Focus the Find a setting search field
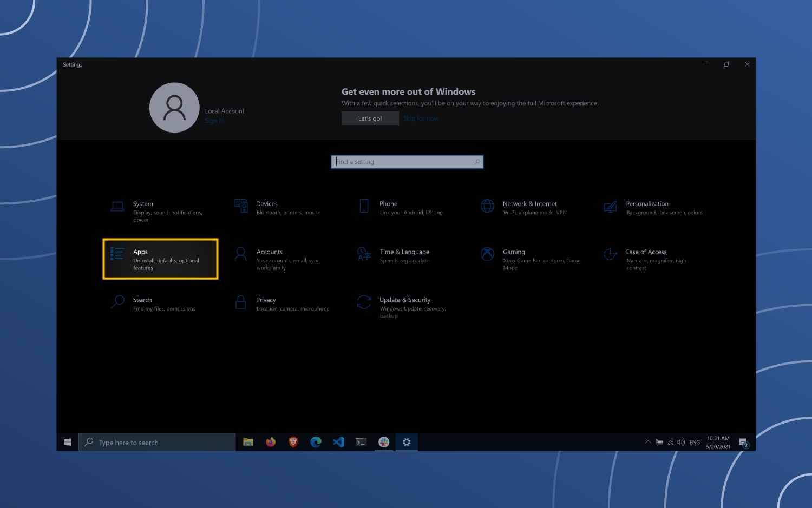Viewport: 812px width, 508px height. 407,162
